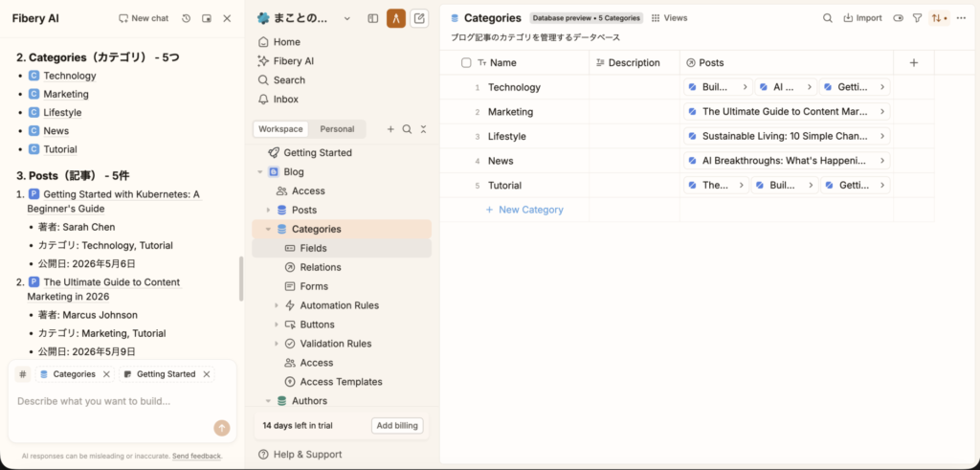Switch to Personal tab
Screen dimensions: 980x470
338,129
